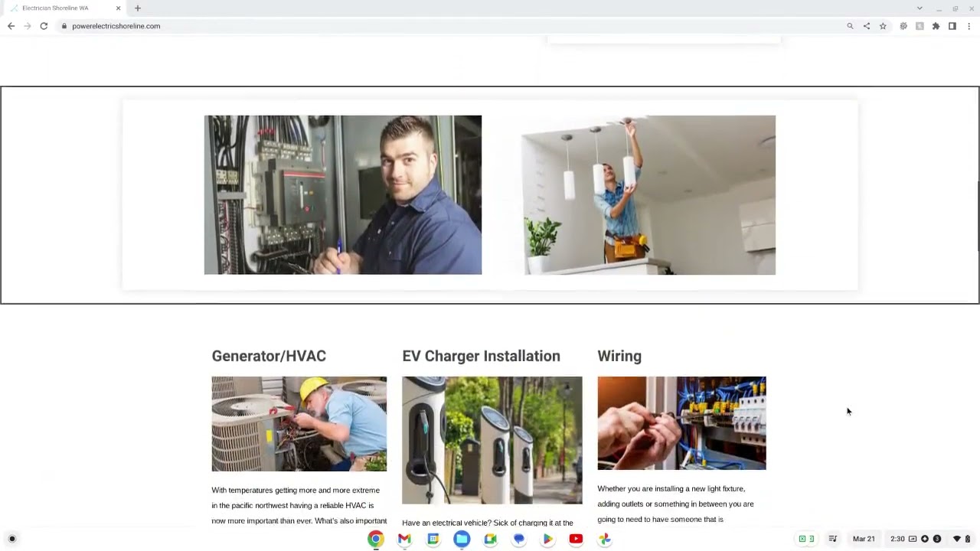Open the new tab plus button
Image resolution: width=980 pixels, height=551 pixels.
coord(138,8)
